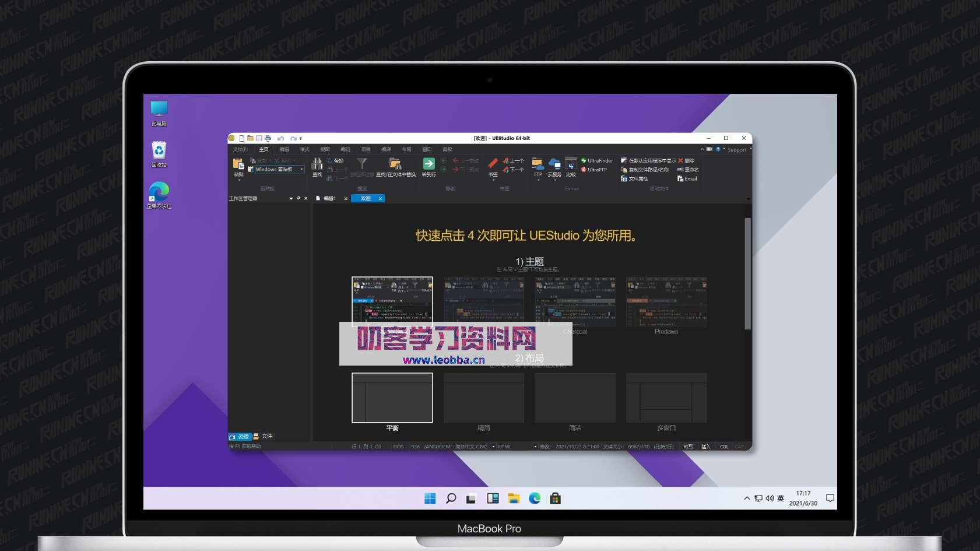
Task: Click the green Go to Line (转到行) arrow
Action: click(x=429, y=164)
